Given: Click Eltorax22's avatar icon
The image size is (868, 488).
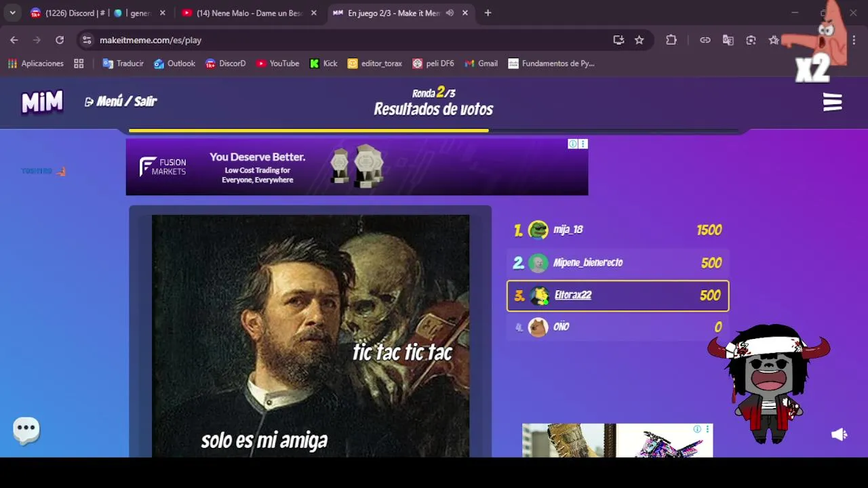Looking at the screenshot, I should click(539, 296).
